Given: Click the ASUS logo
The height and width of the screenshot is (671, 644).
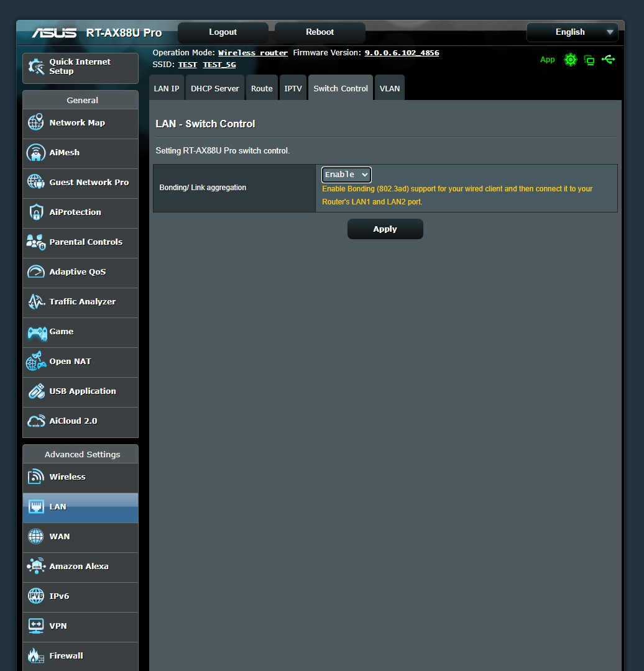Looking at the screenshot, I should [54, 33].
